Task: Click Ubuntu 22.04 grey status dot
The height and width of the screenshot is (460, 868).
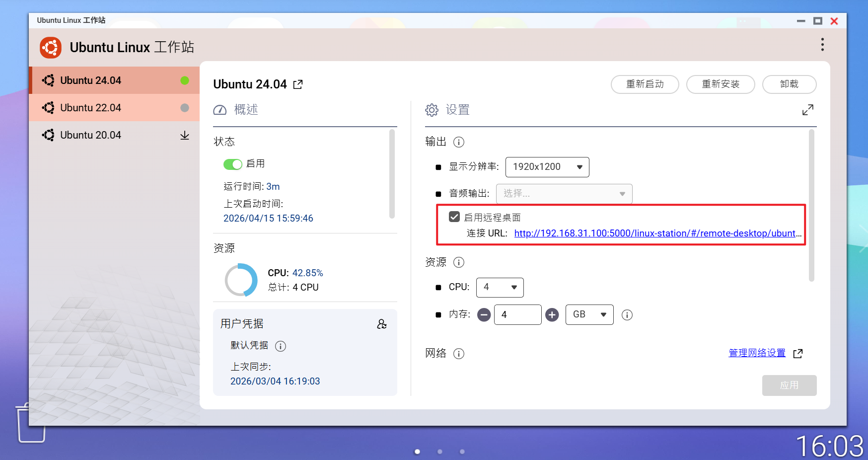Action: pos(185,108)
